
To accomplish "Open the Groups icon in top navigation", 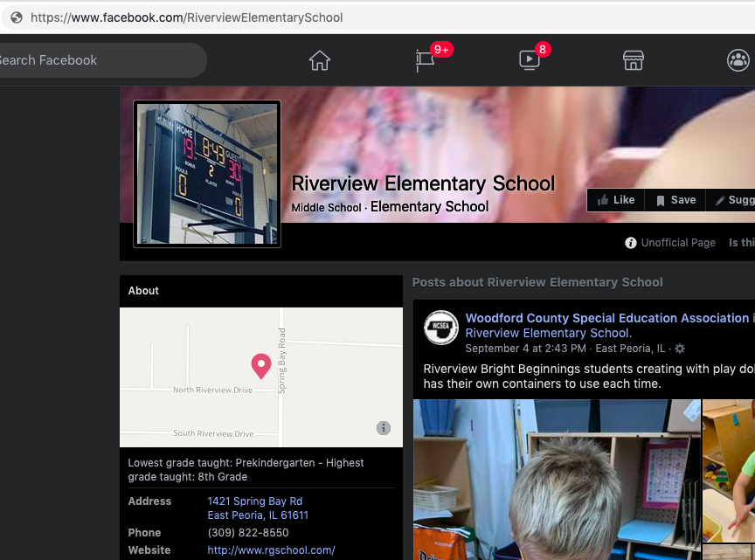I will [x=738, y=60].
